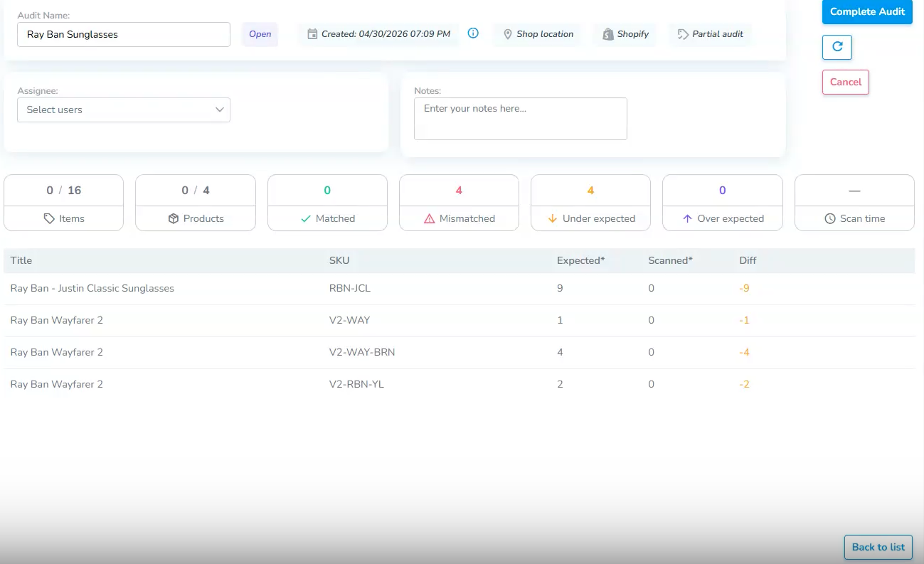
Task: Click SKU V2-RBN-YL cell
Action: [356, 384]
